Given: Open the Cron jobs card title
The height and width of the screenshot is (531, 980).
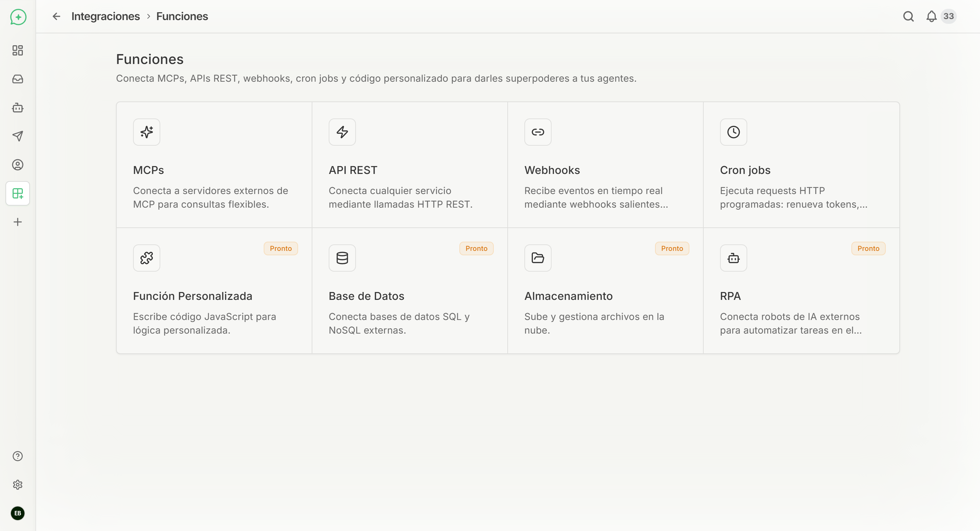Looking at the screenshot, I should [x=745, y=170].
